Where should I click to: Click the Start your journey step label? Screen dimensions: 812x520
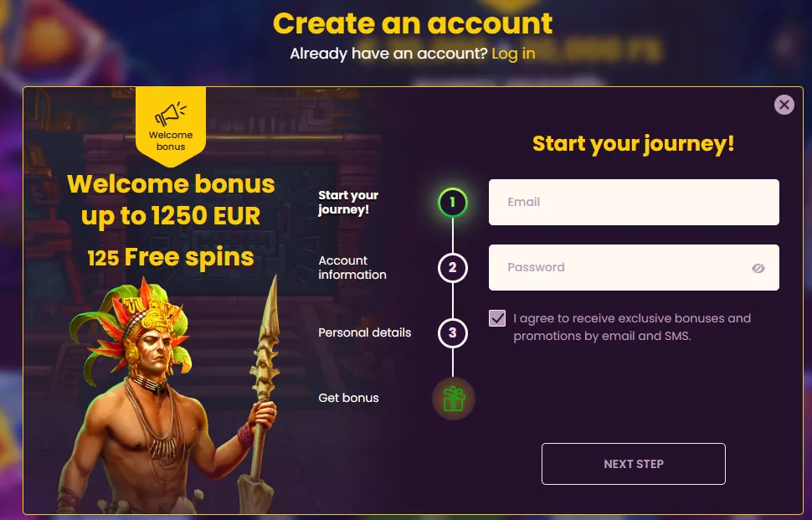pos(348,203)
